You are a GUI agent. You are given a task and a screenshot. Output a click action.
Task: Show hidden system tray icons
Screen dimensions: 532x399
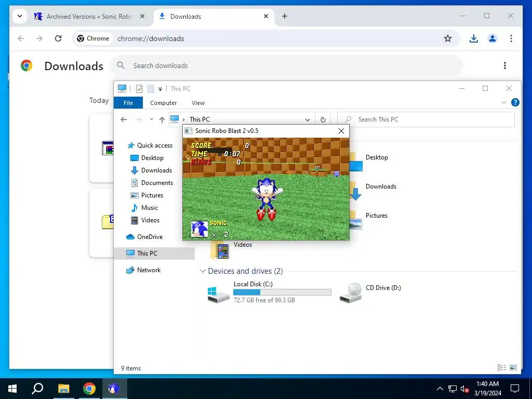[x=440, y=389]
